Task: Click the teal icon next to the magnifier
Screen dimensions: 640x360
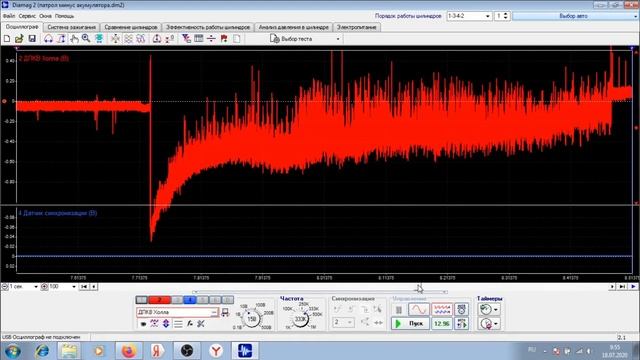Action: pyautogui.click(x=99, y=39)
